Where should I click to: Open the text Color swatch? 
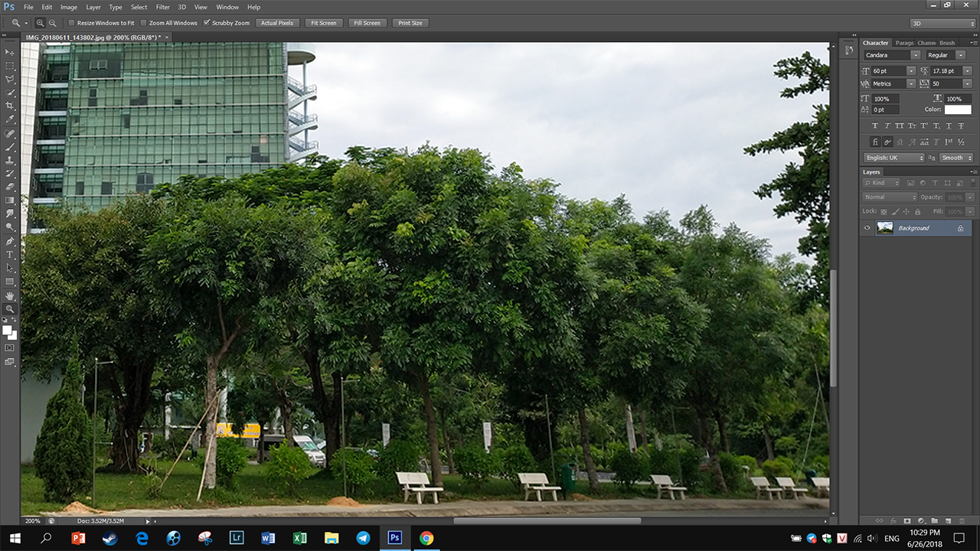coord(957,109)
